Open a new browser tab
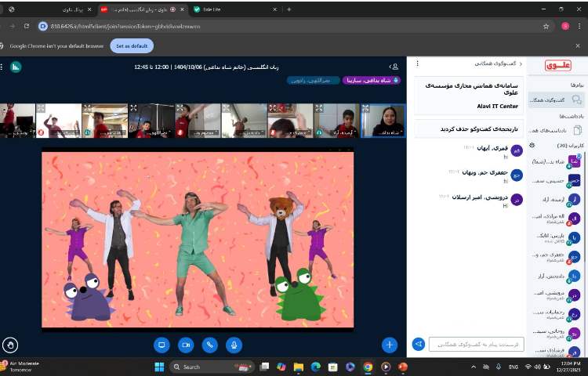 click(x=289, y=9)
